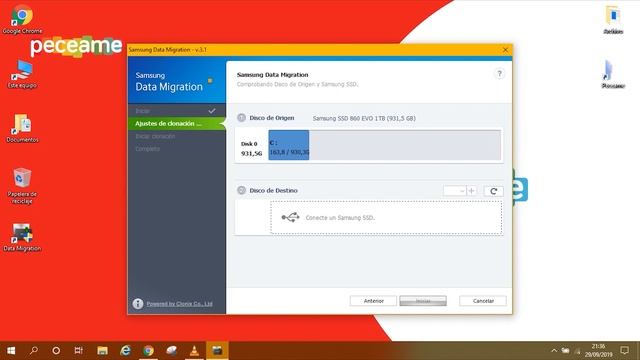Click the Disk 0 931,5G label
The width and height of the screenshot is (640, 360).
tap(251, 149)
